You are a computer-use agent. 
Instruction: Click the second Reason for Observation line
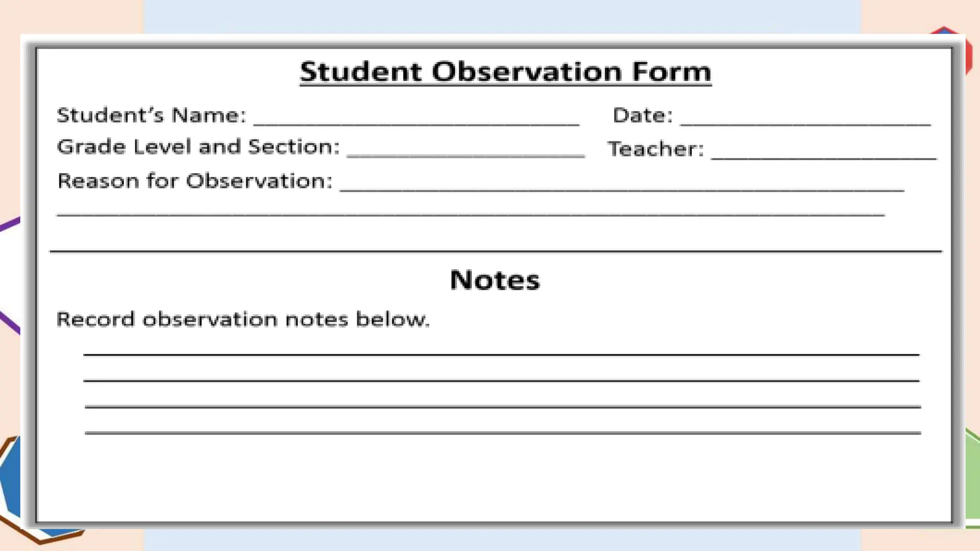click(470, 215)
